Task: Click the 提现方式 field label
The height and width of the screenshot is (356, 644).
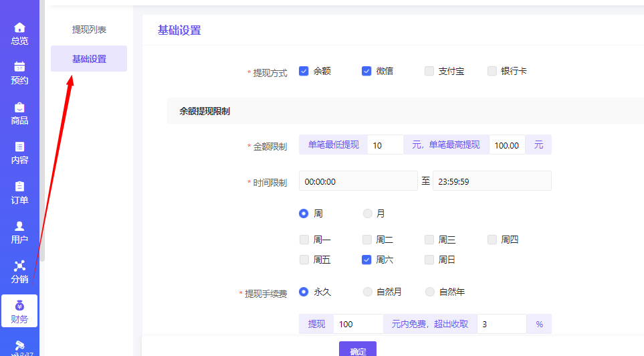Action: 270,73
